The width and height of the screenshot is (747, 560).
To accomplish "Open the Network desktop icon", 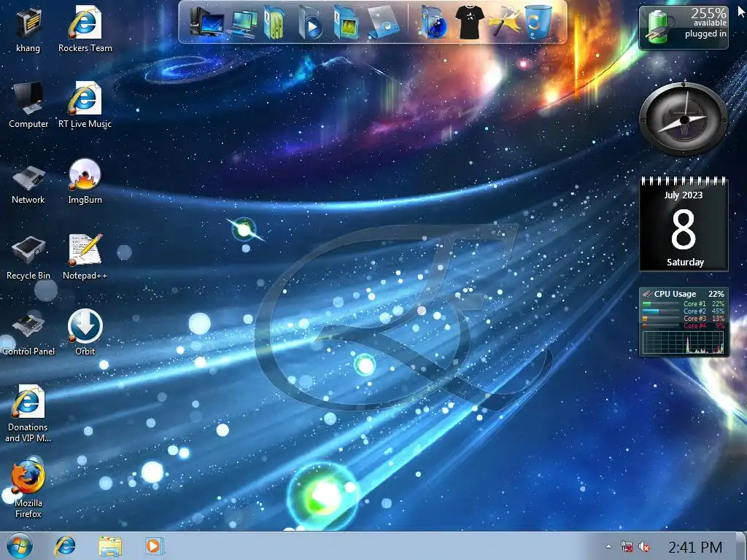I will click(x=28, y=184).
